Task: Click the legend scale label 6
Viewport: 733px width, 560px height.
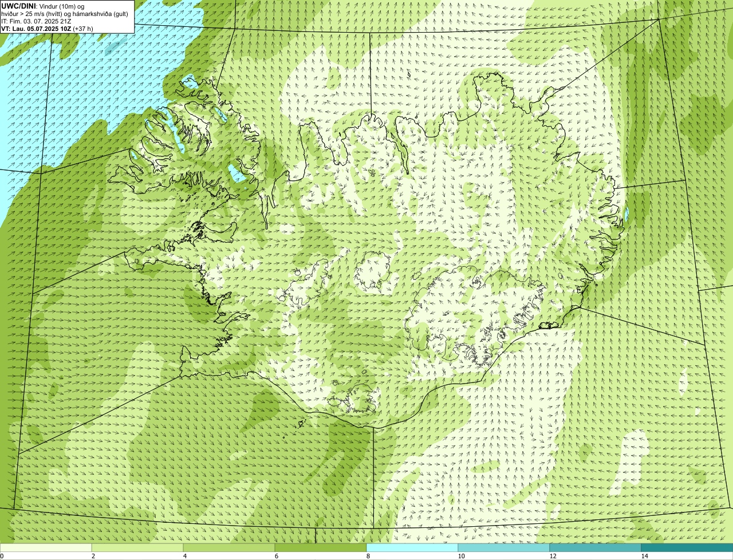Action: (276, 556)
